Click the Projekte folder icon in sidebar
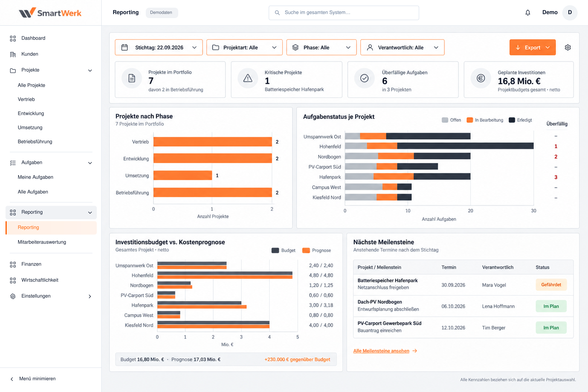The height and width of the screenshot is (392, 588). pos(13,70)
